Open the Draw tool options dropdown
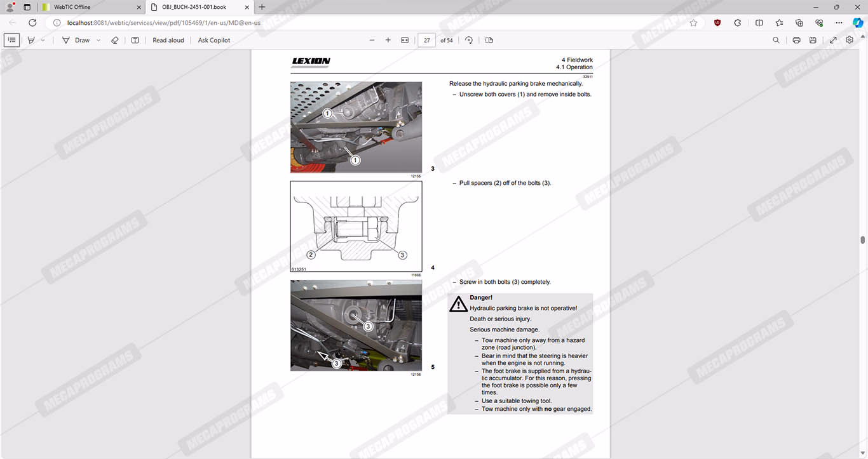 coord(98,40)
